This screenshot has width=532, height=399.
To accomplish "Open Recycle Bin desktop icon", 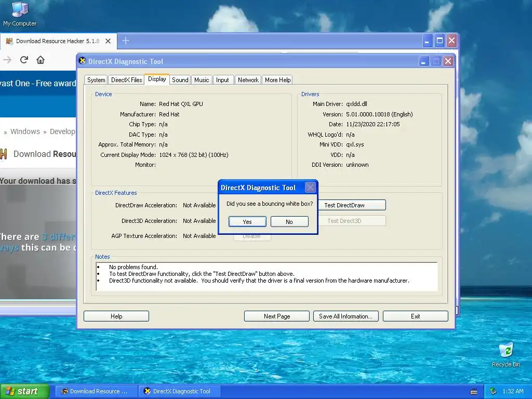I will click(x=506, y=355).
